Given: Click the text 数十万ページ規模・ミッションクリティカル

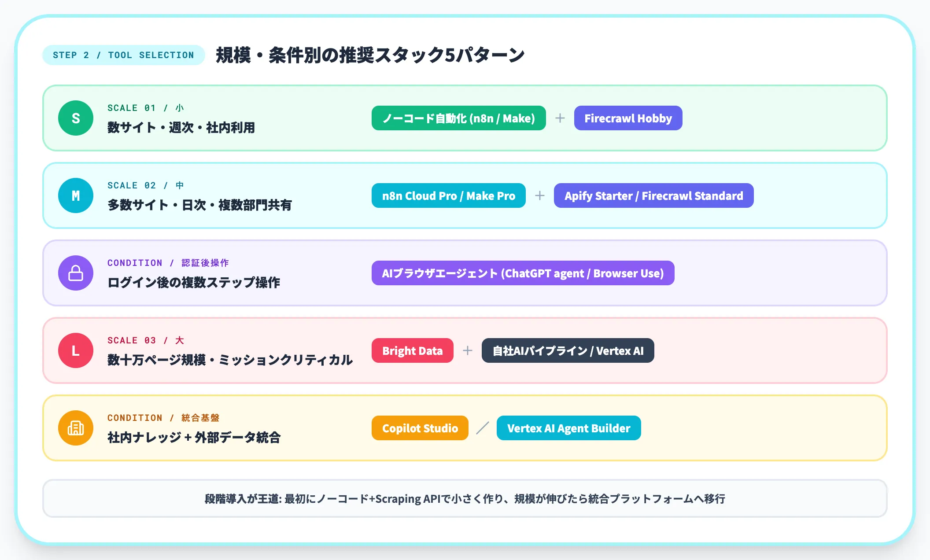Looking at the screenshot, I should click(x=230, y=360).
